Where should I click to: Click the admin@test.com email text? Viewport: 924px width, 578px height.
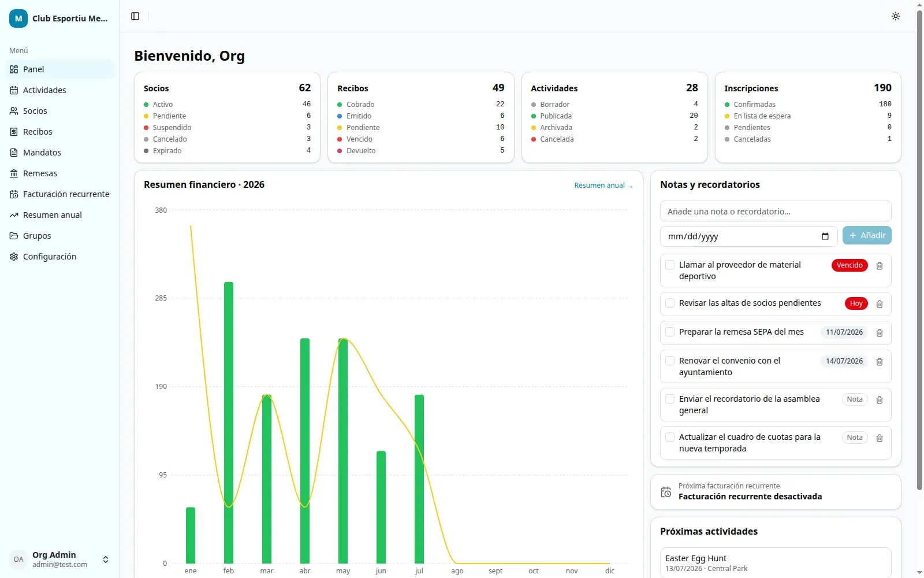(59, 565)
